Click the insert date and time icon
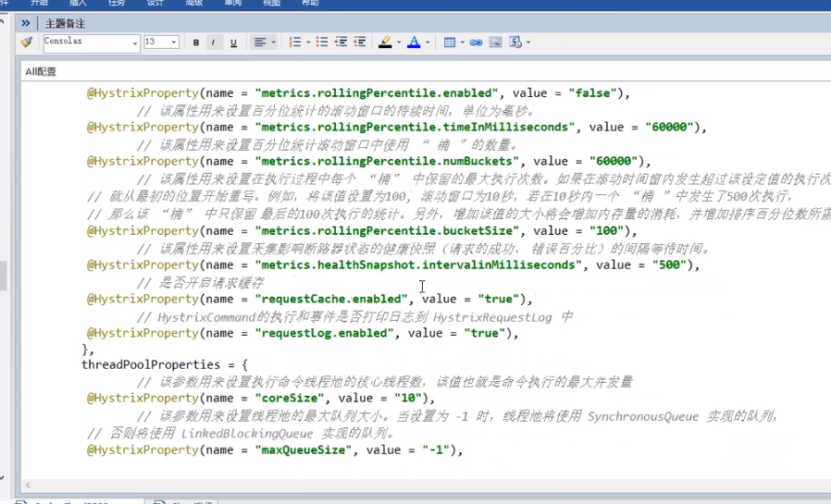This screenshot has height=504, width=831. 515,43
